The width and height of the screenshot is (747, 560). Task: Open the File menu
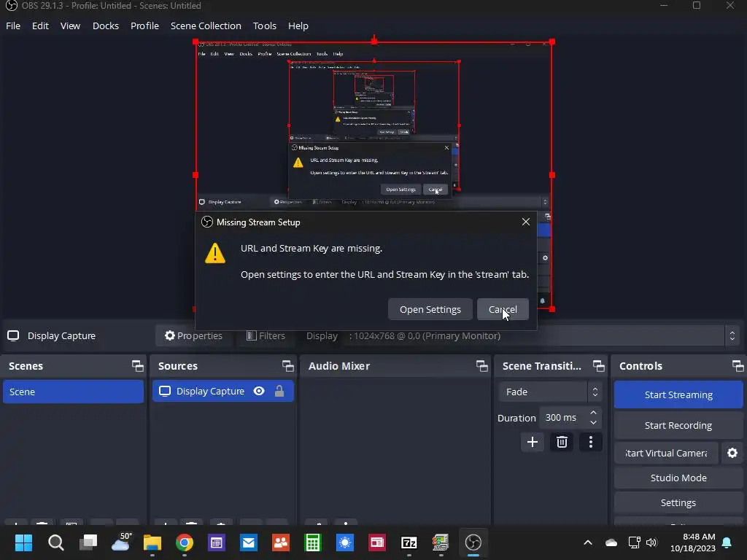coord(13,26)
